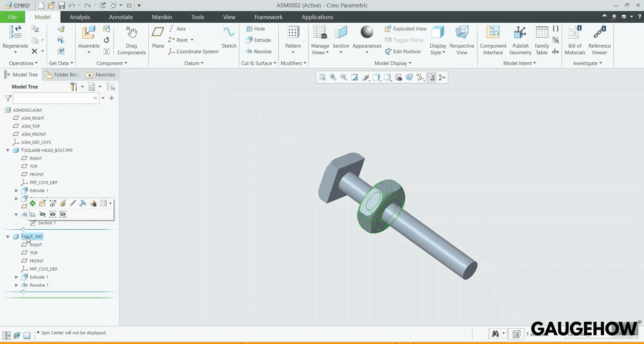Hide the selected NUT_PRT component
644x344 pixels.
tap(43, 214)
